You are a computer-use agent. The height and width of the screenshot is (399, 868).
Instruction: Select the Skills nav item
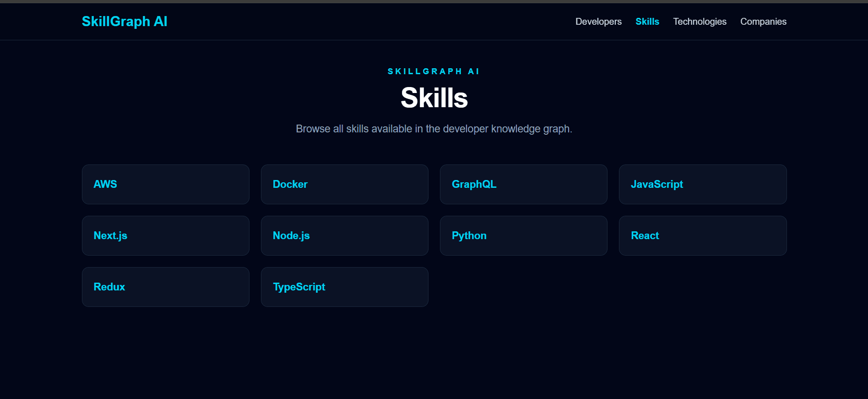click(x=647, y=22)
